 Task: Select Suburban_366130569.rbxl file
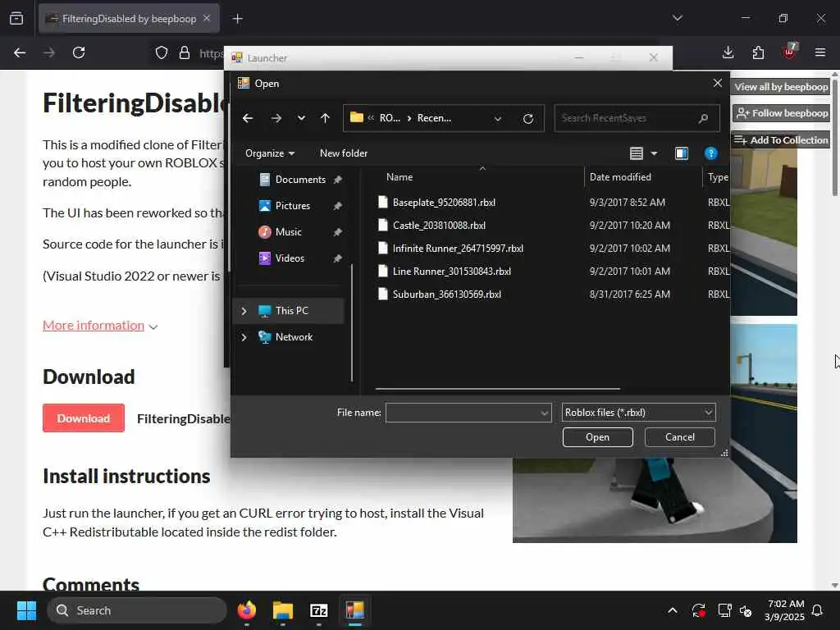pyautogui.click(x=447, y=294)
